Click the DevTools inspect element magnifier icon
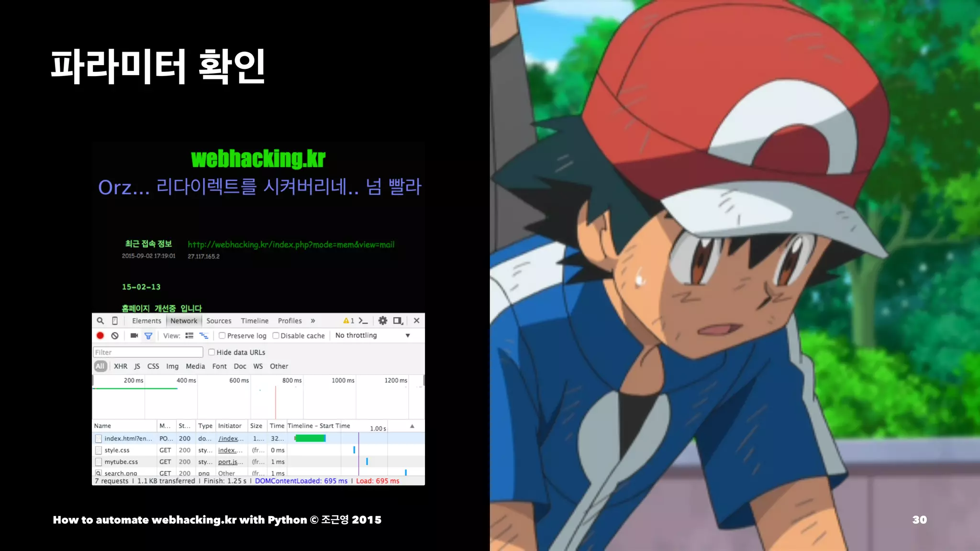 coord(100,320)
